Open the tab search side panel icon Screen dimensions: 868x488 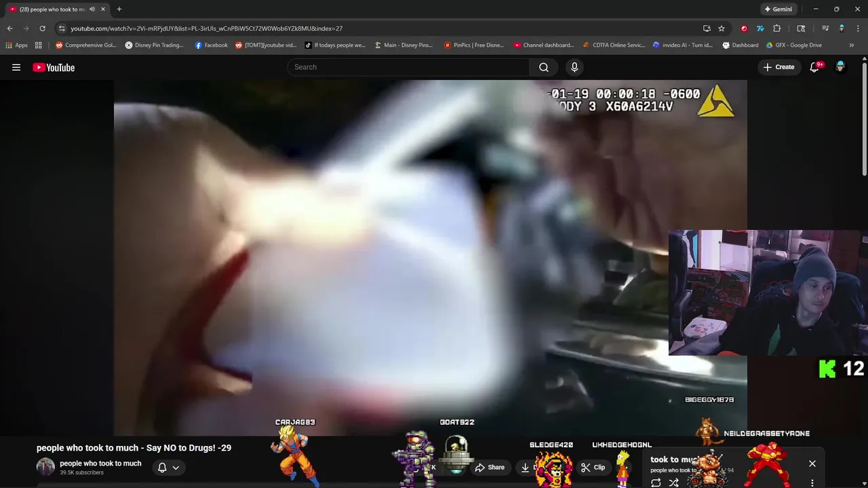(x=801, y=28)
